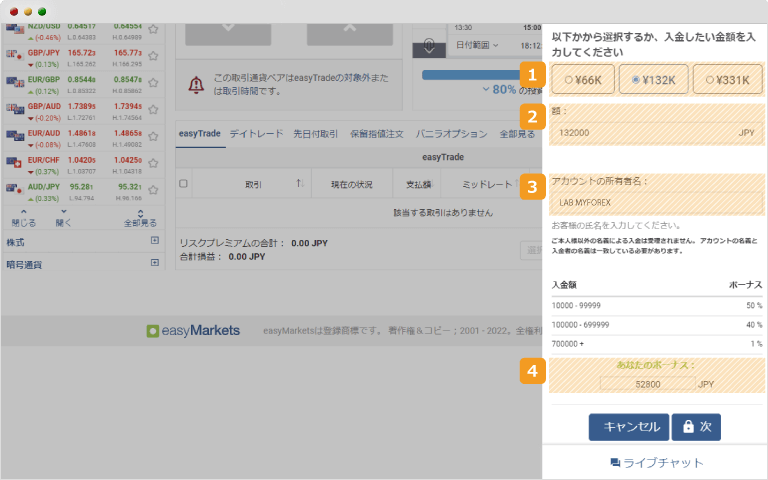Screen dimensions: 768x480
Task: Open the 先日付取引 tab
Action: (316, 134)
